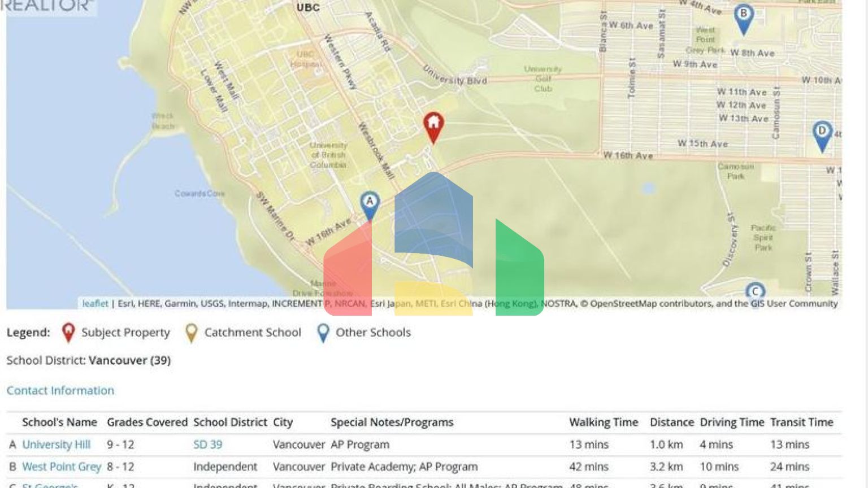Click the School's Name column header
The image size is (868, 488).
[59, 422]
